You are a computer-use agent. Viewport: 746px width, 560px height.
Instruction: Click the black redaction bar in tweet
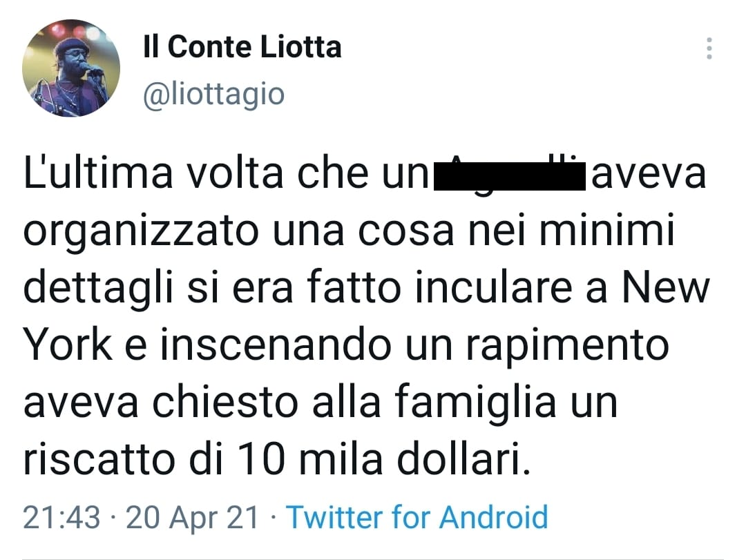click(510, 176)
